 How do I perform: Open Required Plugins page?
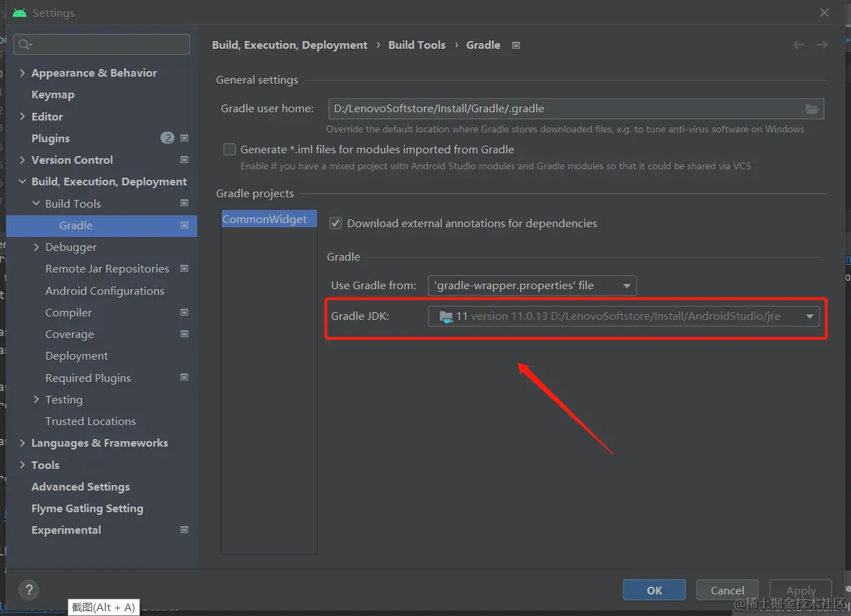88,378
